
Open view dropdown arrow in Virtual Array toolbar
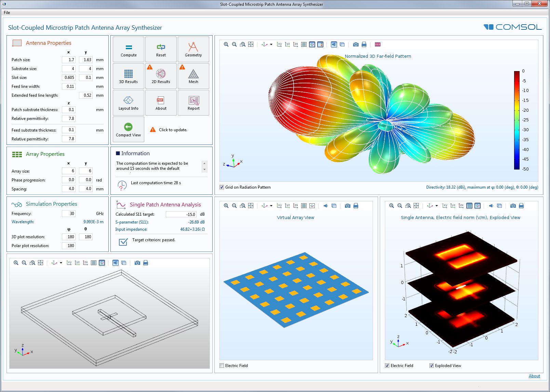pos(271,206)
